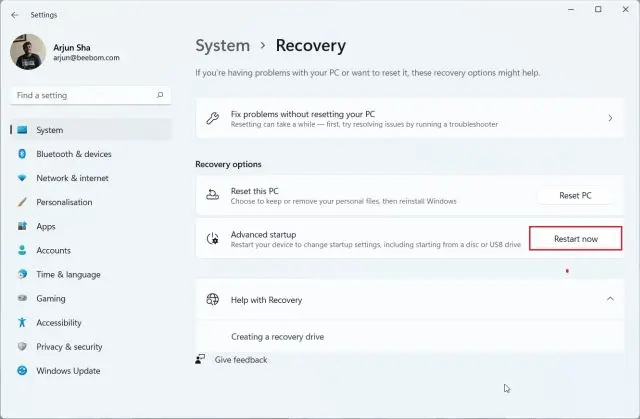Click the Privacy shield icon
This screenshot has height=419, width=640.
22,346
